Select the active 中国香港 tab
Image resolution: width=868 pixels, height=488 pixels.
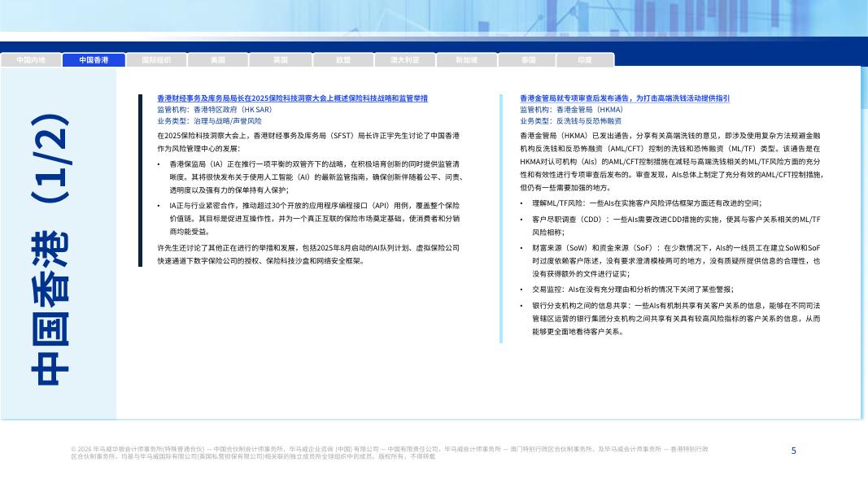tap(94, 59)
